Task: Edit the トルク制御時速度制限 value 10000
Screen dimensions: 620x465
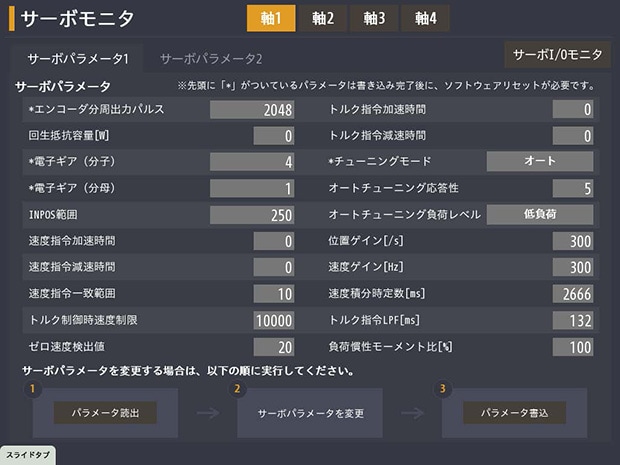Action: (x=273, y=320)
